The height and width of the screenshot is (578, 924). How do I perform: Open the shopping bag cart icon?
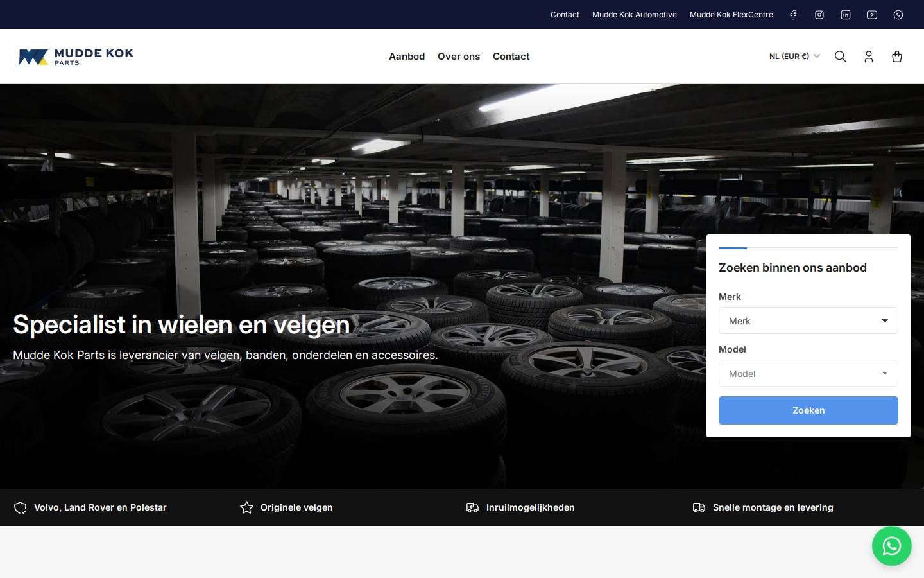coord(897,57)
